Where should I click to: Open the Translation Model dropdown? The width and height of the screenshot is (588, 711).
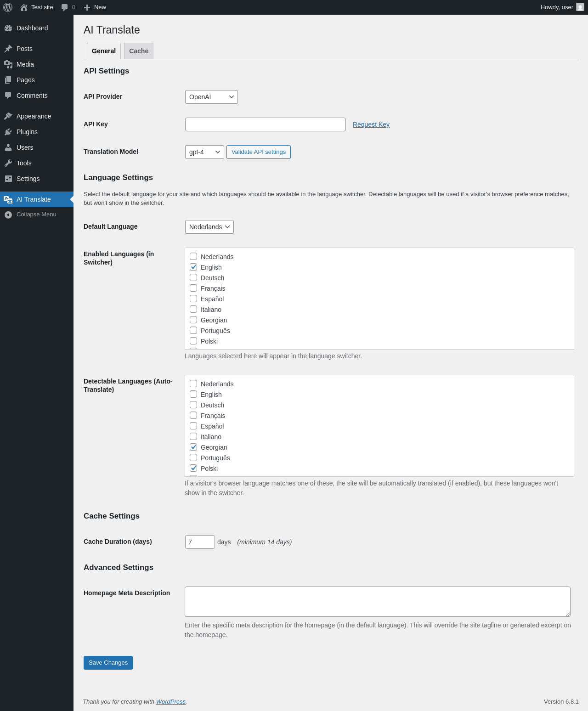coord(204,152)
